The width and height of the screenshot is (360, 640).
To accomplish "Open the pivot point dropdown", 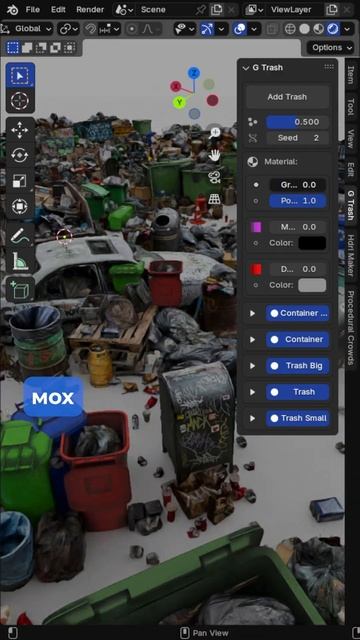I will click(69, 29).
